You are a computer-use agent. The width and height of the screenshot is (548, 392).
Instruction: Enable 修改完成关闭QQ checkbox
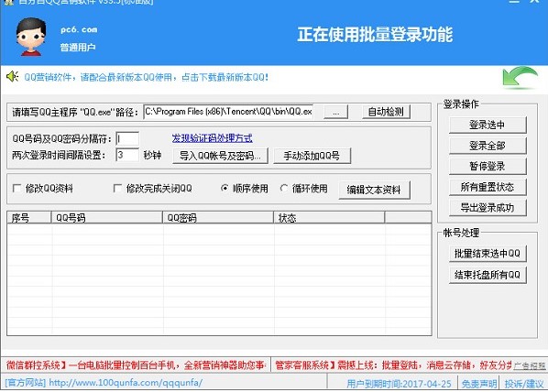117,189
